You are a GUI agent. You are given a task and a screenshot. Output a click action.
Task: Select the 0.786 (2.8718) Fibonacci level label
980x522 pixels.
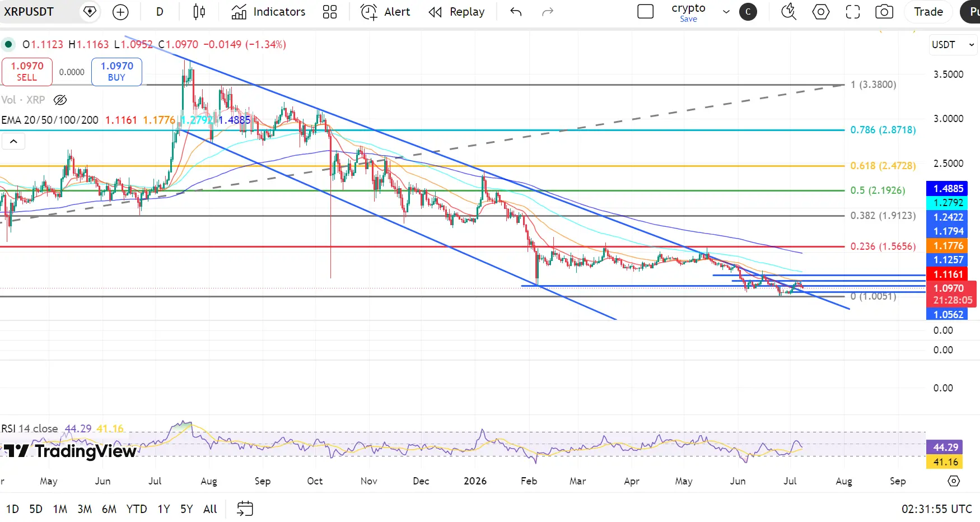point(883,130)
